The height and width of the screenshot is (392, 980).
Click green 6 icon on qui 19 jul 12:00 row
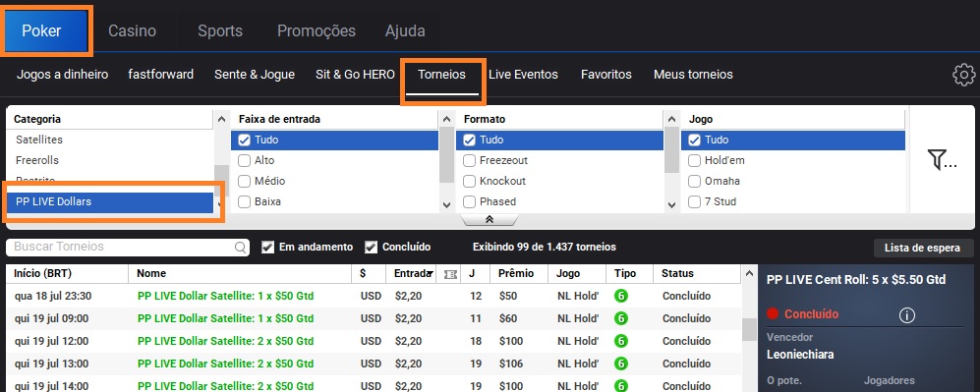[620, 341]
